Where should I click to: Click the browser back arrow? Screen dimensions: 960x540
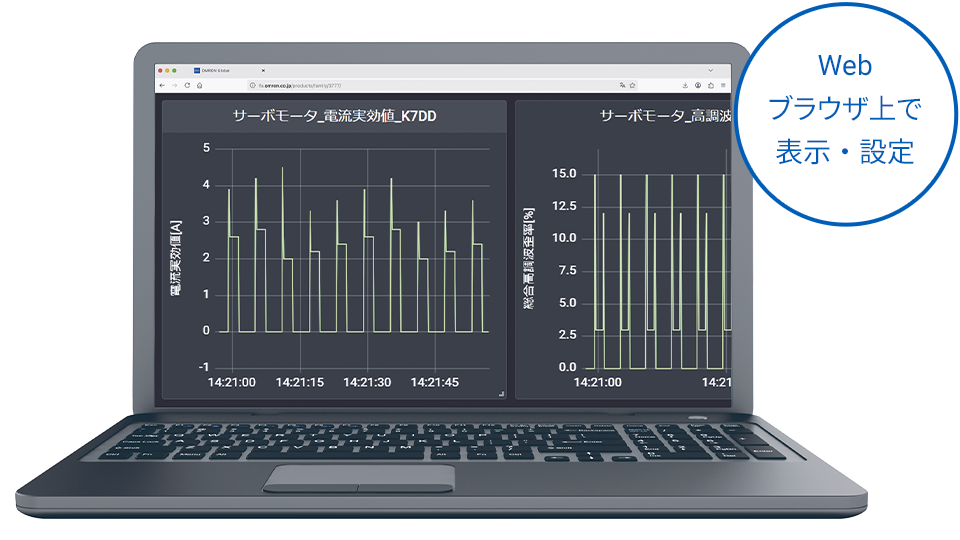coord(163,86)
